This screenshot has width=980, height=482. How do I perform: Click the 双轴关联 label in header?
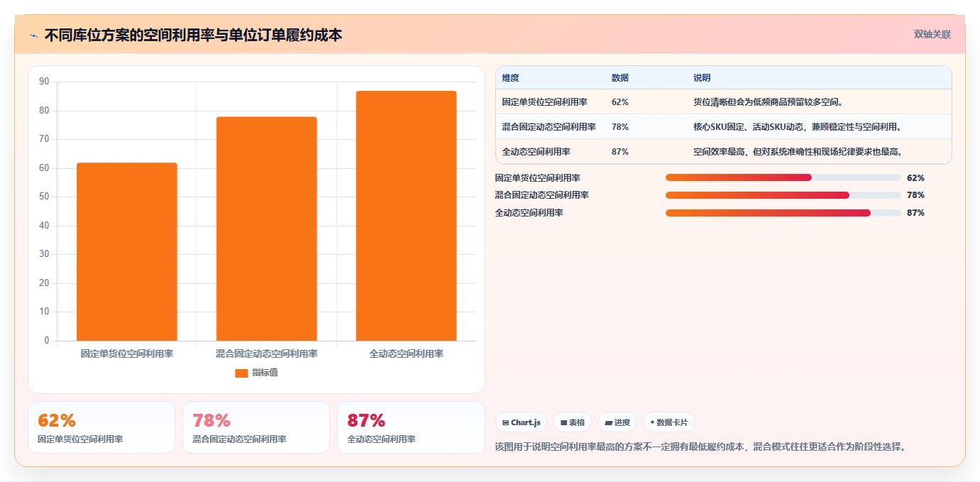pos(932,34)
